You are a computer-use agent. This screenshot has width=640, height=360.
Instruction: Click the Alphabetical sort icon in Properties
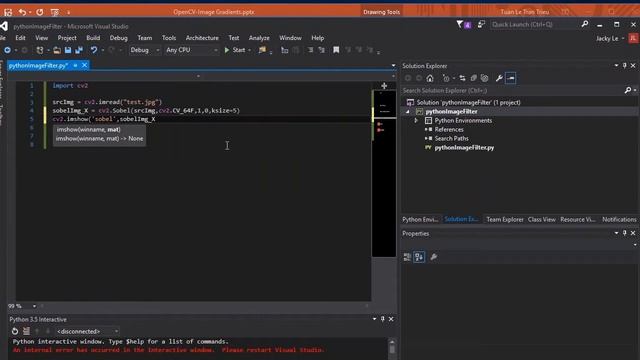coord(419,257)
